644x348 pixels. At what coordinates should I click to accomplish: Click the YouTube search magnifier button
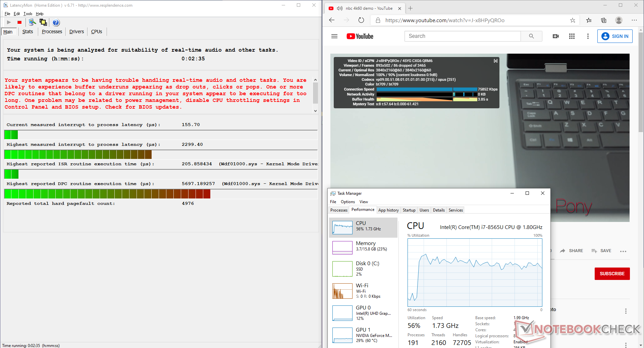coord(531,36)
